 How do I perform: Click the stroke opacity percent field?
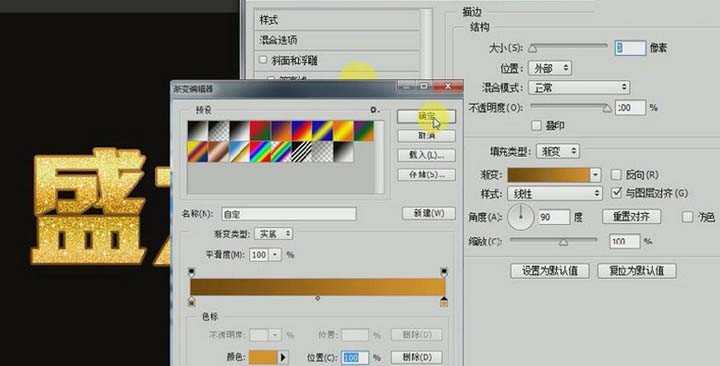click(630, 107)
